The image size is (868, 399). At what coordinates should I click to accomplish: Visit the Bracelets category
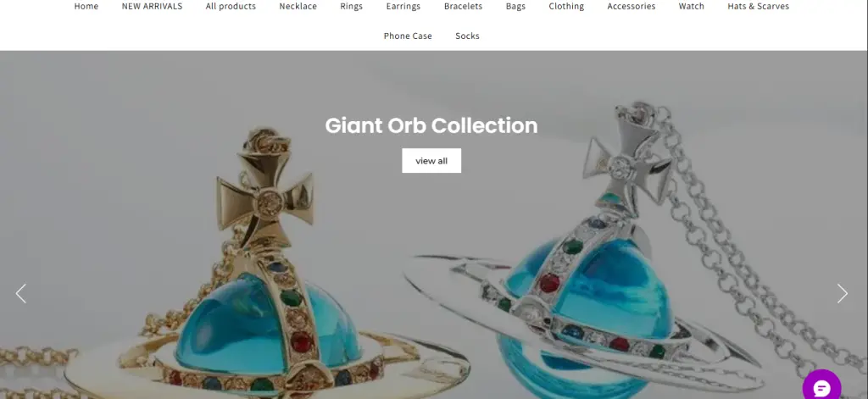pos(463,6)
